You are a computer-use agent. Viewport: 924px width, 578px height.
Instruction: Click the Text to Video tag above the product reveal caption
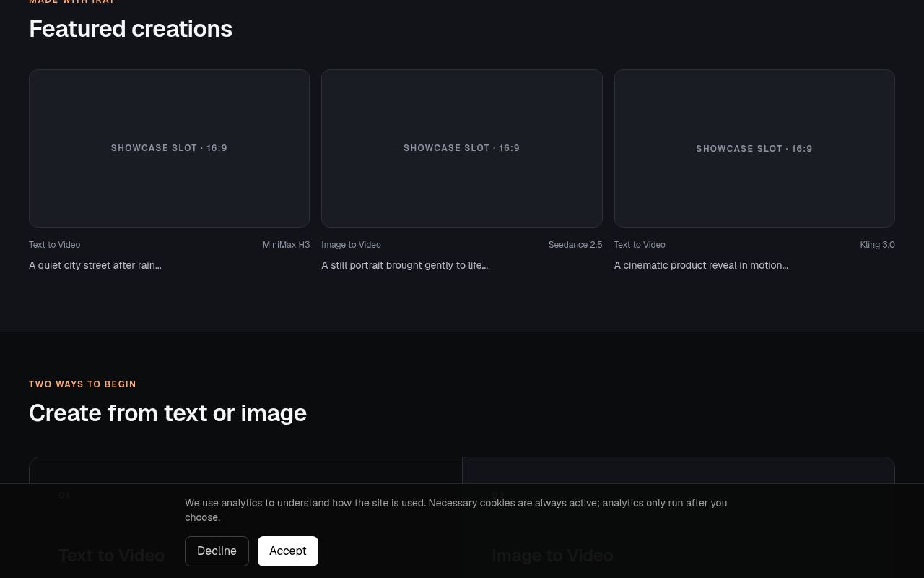point(640,245)
